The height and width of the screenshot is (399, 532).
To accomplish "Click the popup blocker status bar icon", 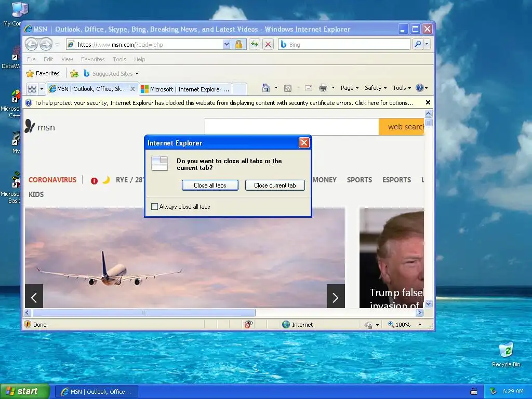I will click(x=248, y=324).
